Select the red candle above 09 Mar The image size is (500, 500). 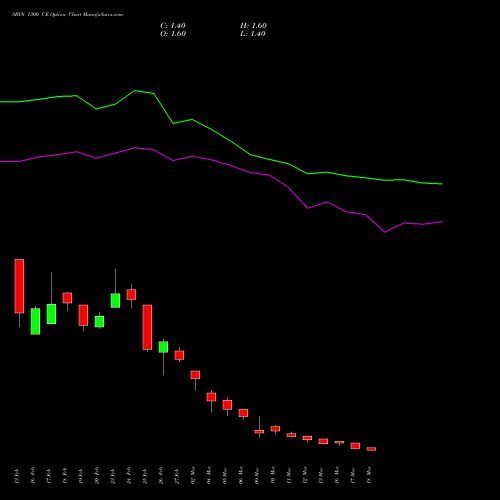pos(259,432)
